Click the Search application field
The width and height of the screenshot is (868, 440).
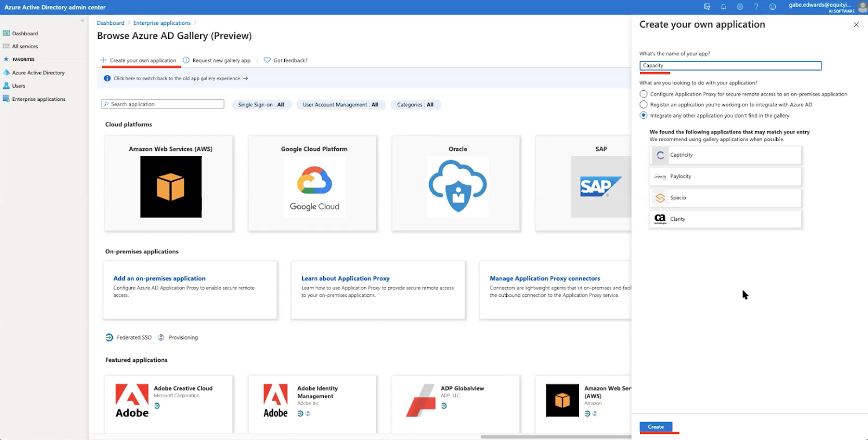(163, 104)
